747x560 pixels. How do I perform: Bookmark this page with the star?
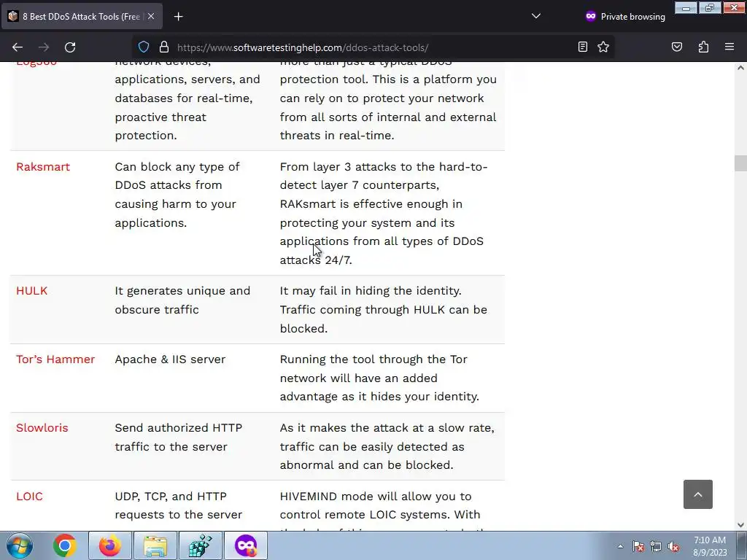(603, 47)
